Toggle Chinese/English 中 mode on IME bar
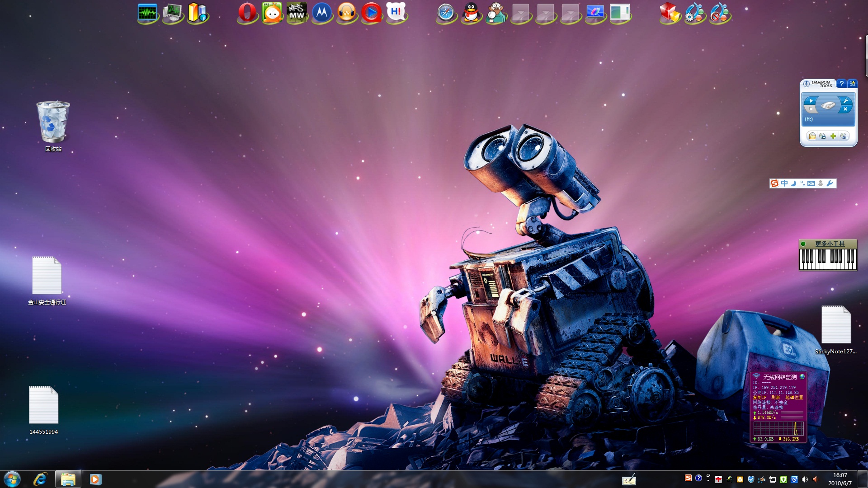The image size is (868, 488). [784, 183]
